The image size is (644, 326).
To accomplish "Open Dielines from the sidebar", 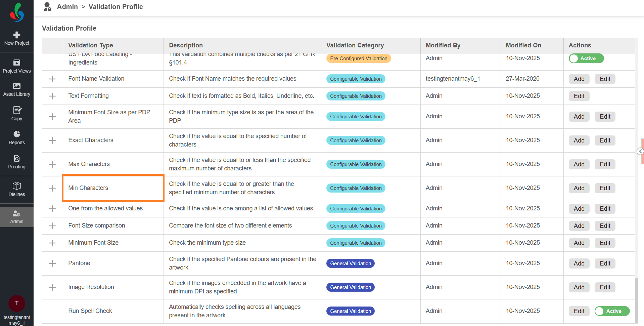I will (17, 189).
